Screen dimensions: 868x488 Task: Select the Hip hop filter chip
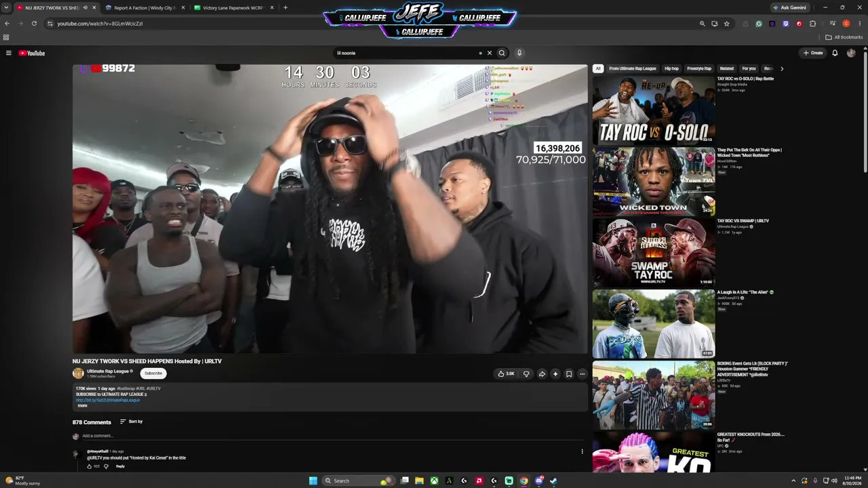(x=671, y=68)
